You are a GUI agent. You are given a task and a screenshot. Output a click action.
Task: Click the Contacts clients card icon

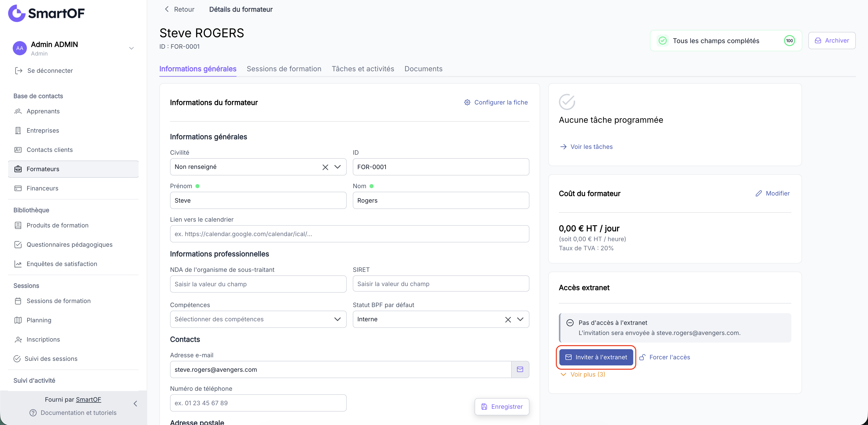click(18, 150)
